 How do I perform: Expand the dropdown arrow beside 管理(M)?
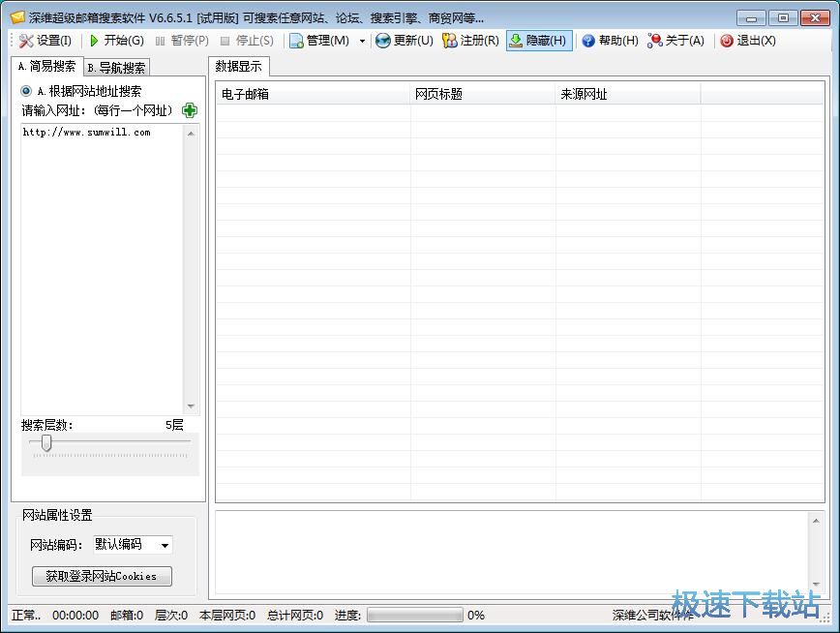coord(362,41)
